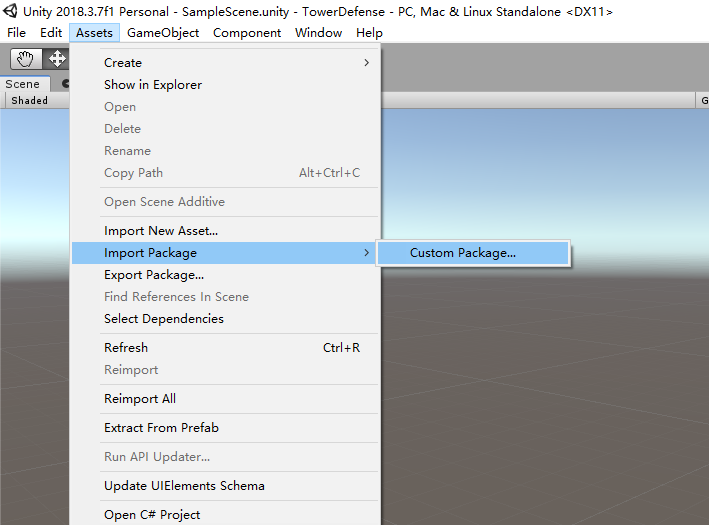Switch to the Scene tab
Screen dimensions: 709x525
[x=23, y=84]
